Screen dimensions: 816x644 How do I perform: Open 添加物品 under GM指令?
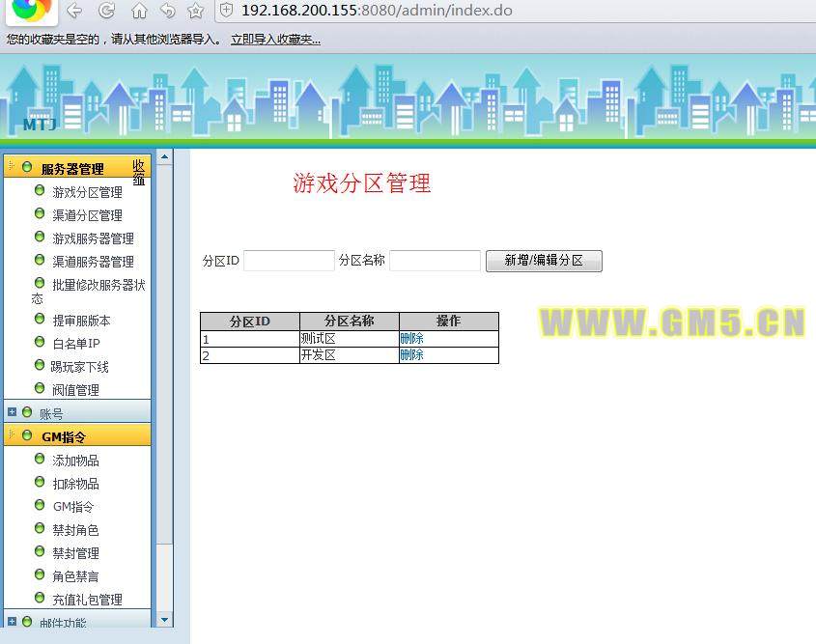[75, 461]
